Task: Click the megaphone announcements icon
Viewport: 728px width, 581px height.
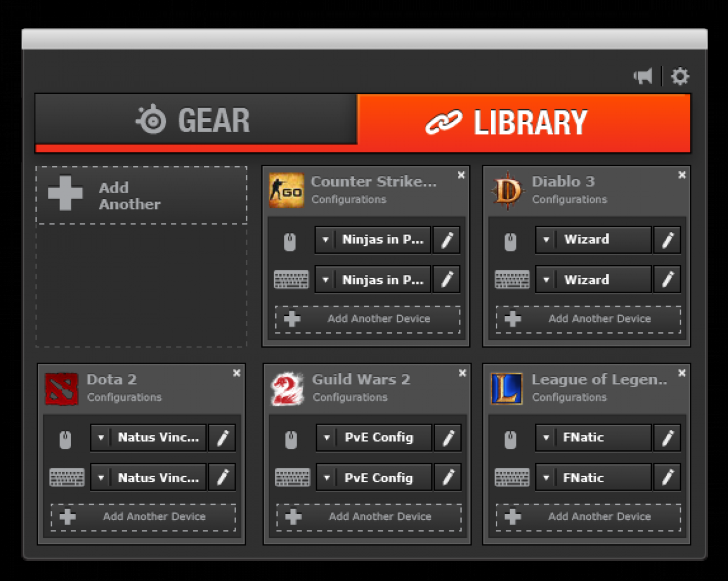Action: tap(643, 76)
